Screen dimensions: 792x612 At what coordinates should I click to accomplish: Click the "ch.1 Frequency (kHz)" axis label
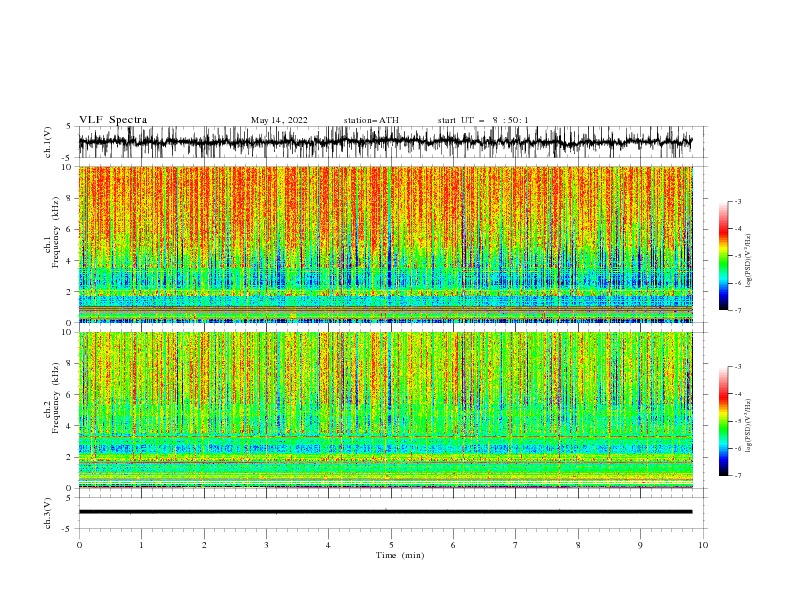coord(52,230)
